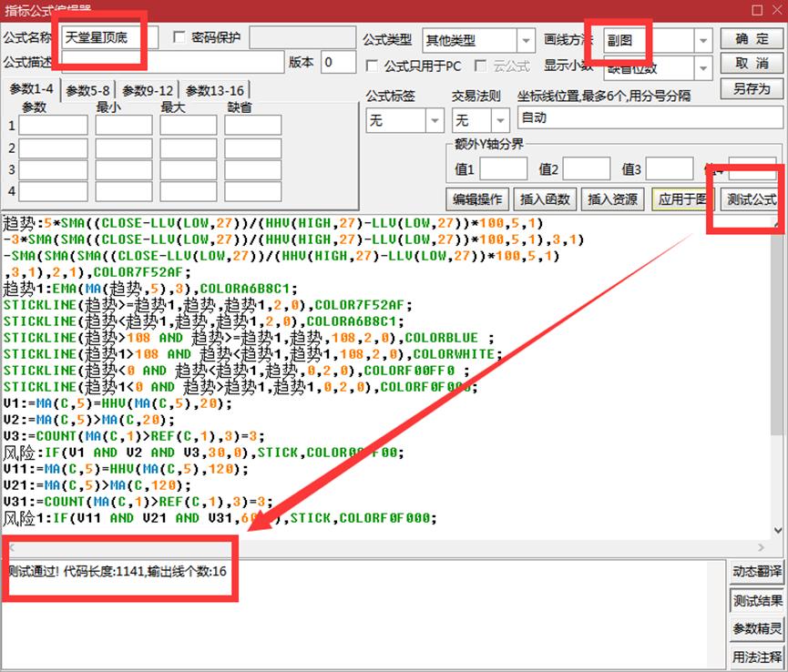This screenshot has height=672, width=788.
Task: Close the formula editor window
Action: (777, 9)
